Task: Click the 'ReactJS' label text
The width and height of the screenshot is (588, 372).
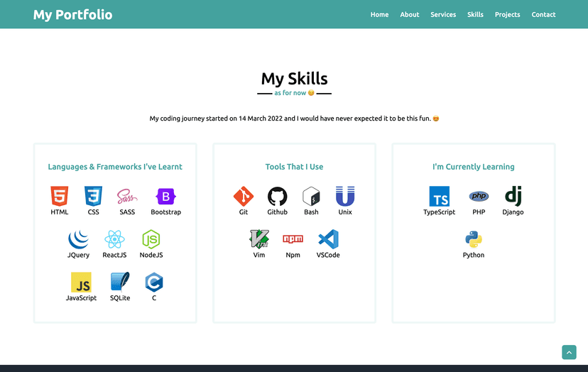Action: [114, 255]
